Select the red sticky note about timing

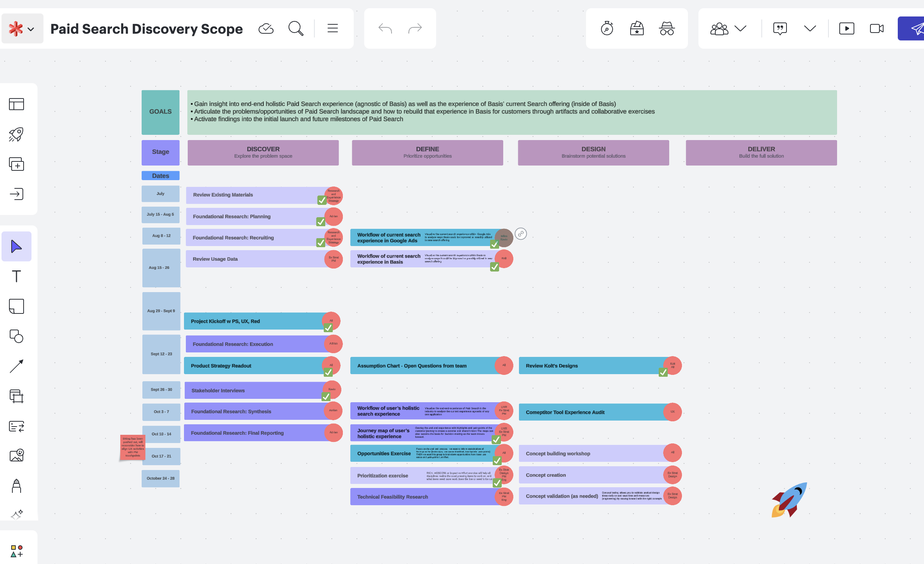132,447
